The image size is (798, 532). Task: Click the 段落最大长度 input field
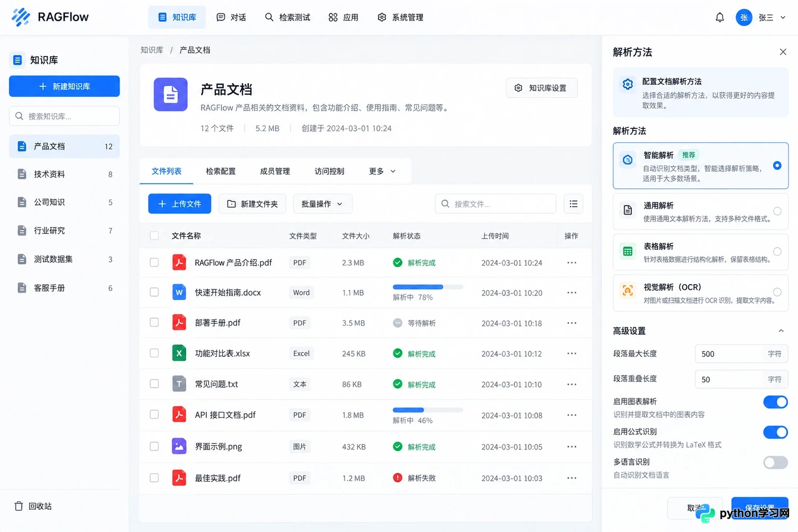(741, 354)
